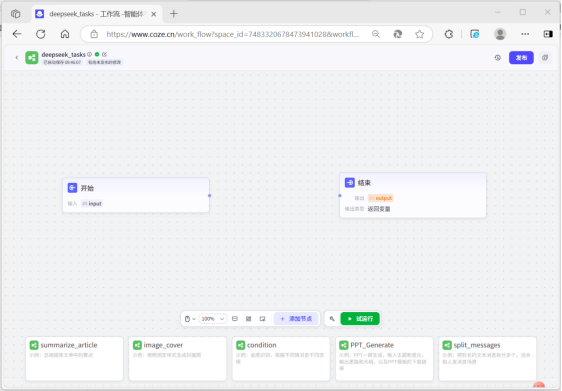Image resolution: width=562 pixels, height=391 pixels.
Task: Click the debug tool icon beside 试运行
Action: (x=332, y=319)
